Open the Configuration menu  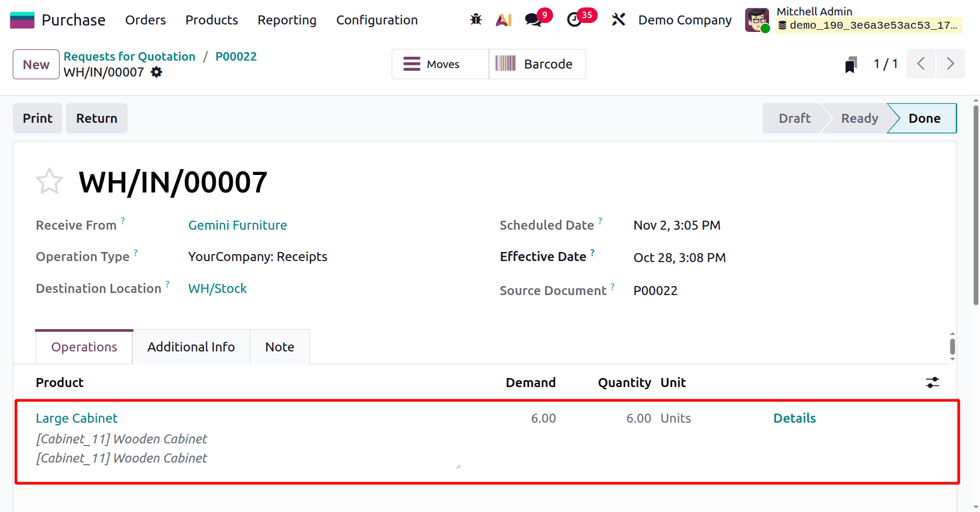coord(376,20)
